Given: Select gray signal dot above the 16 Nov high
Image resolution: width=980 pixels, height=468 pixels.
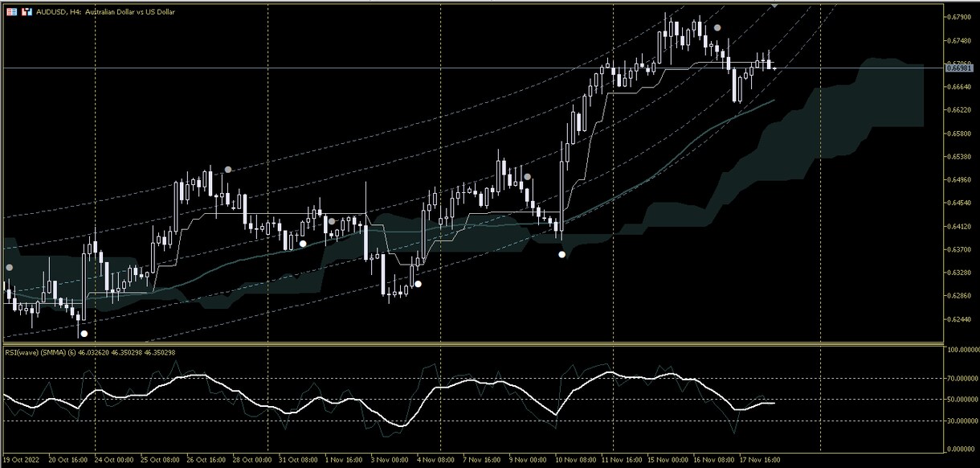Looking at the screenshot, I should coord(718,27).
